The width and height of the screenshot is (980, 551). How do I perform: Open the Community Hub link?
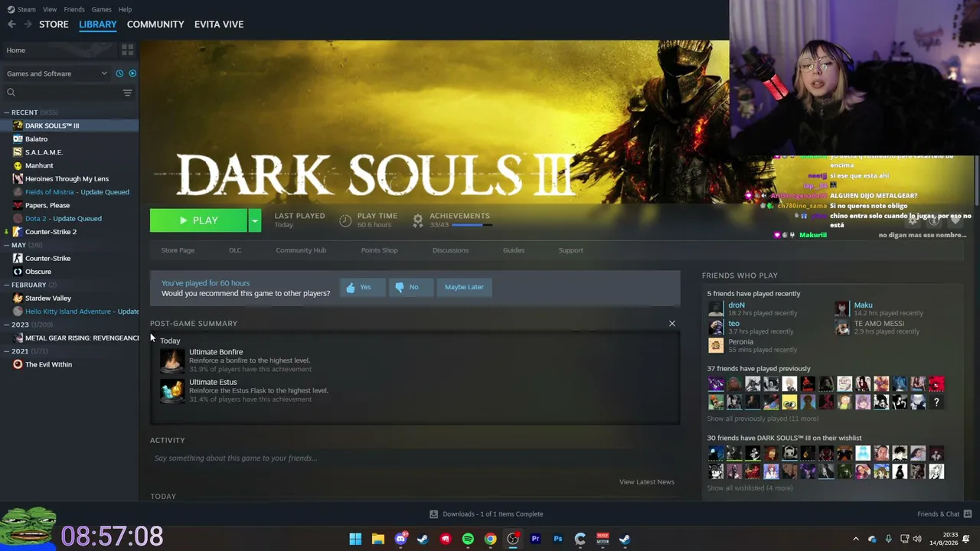coord(301,250)
